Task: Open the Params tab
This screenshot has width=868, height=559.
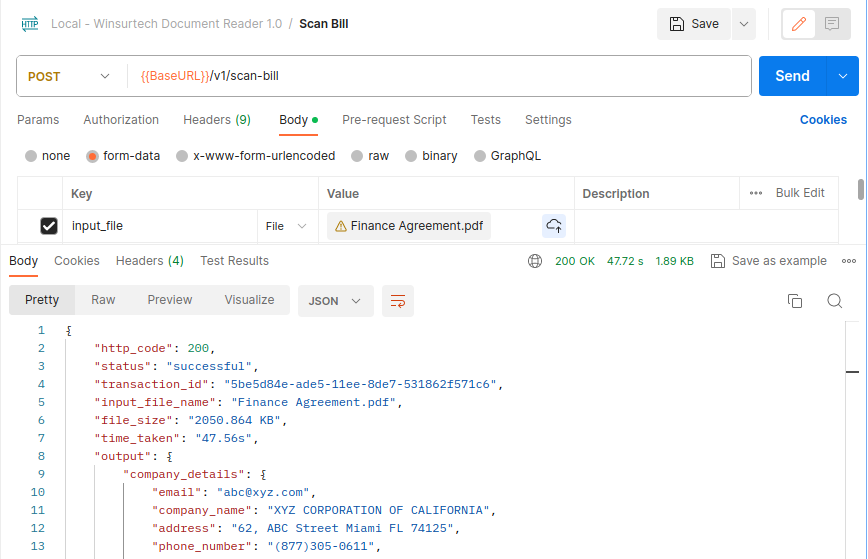Action: point(38,120)
